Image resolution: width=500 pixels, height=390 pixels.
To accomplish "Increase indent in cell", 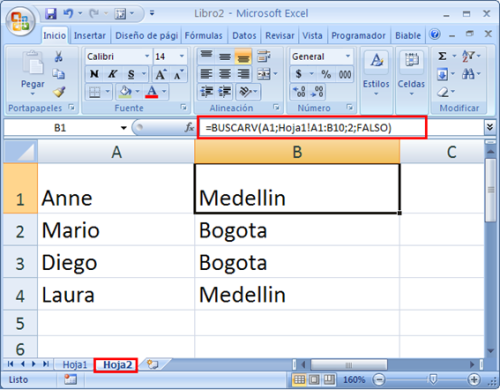I will point(225,92).
